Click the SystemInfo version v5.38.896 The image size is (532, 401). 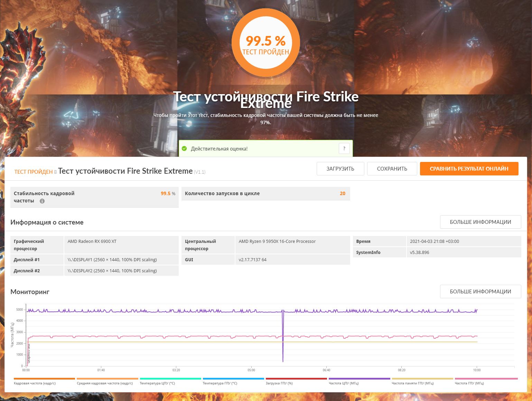pyautogui.click(x=420, y=253)
